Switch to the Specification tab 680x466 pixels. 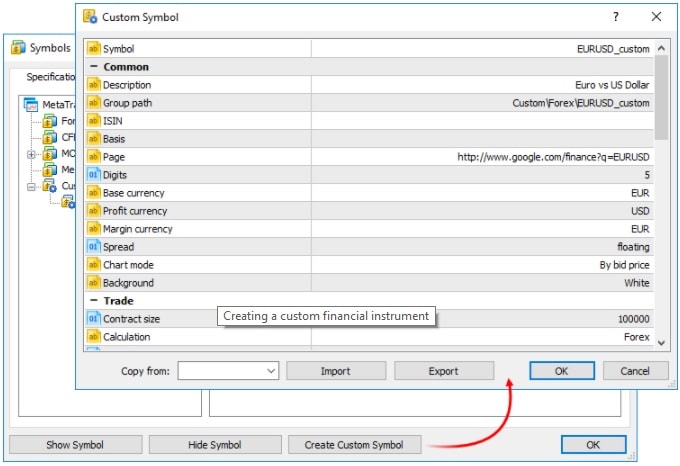point(50,77)
